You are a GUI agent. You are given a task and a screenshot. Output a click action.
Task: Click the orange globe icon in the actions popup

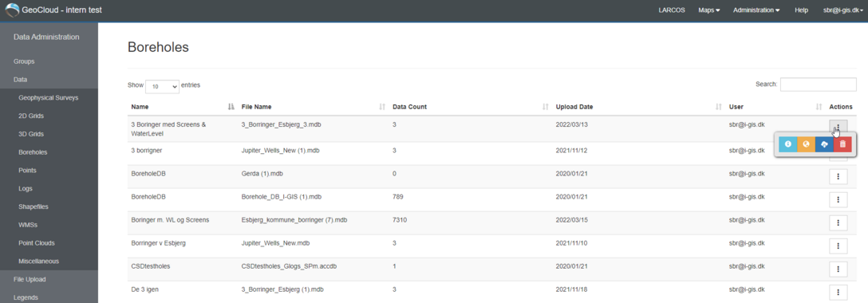click(806, 144)
